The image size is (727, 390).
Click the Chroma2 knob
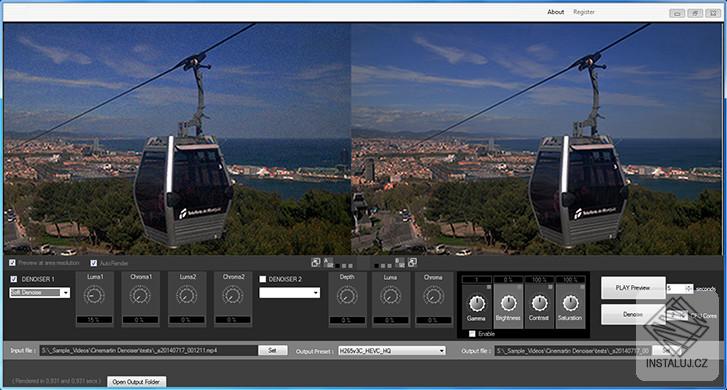click(x=233, y=295)
